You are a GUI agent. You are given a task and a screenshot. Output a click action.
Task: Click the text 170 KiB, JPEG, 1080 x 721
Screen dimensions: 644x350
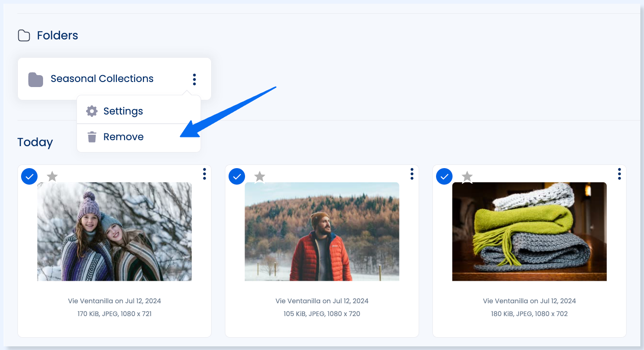pos(115,314)
